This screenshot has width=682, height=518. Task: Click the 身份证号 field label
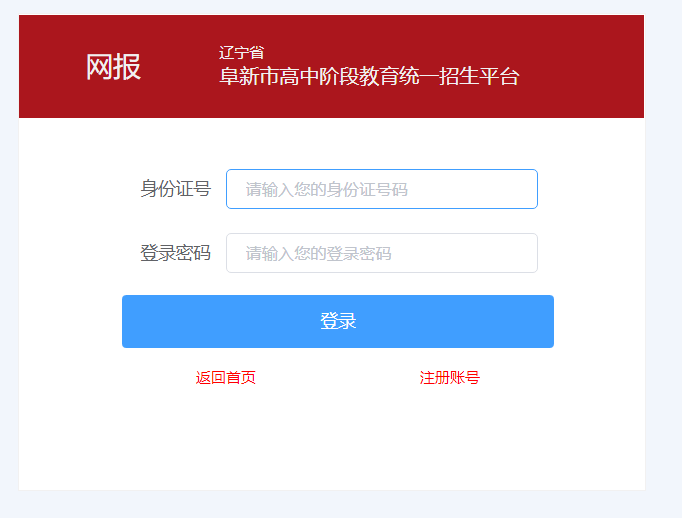[175, 189]
